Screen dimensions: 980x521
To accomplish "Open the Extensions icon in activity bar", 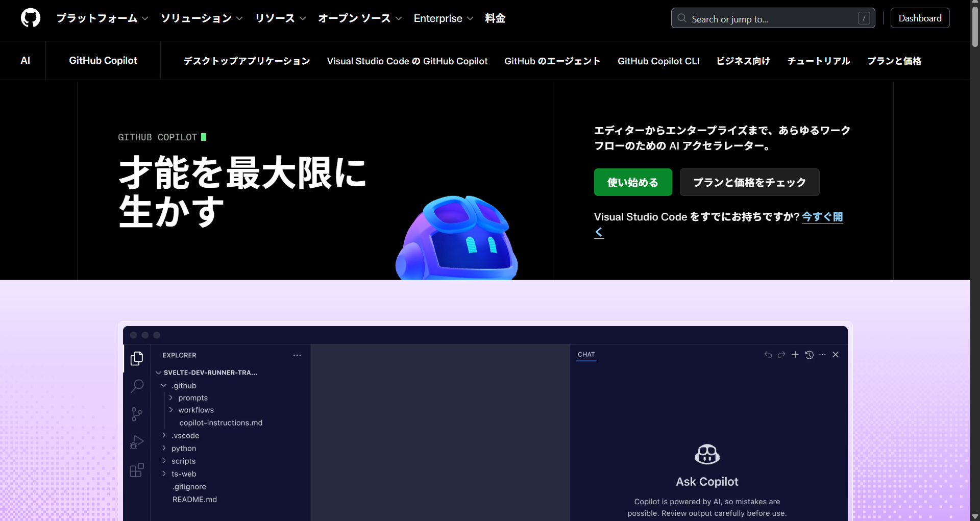I will [x=137, y=470].
